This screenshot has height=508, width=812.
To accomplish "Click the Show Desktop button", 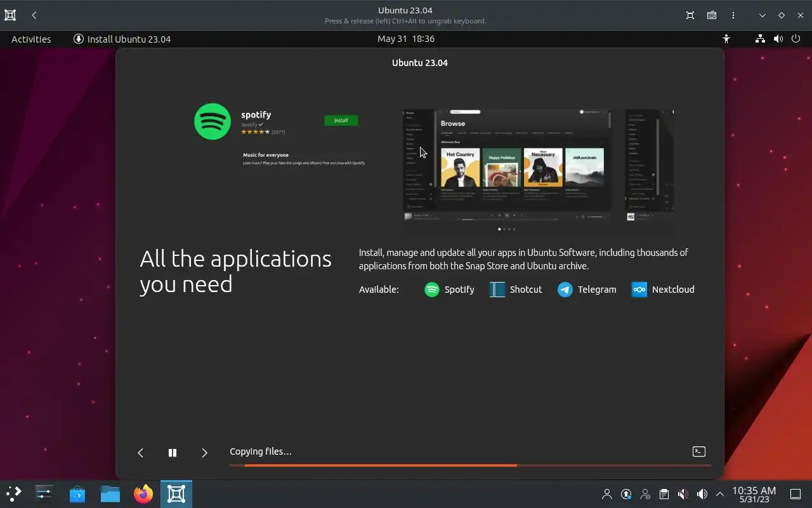I will pos(796,494).
